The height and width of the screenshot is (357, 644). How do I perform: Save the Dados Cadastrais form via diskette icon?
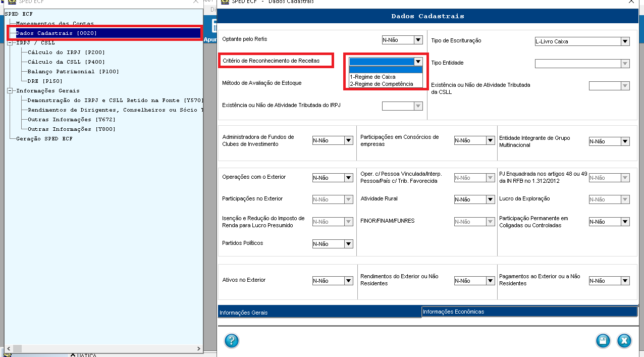[603, 340]
